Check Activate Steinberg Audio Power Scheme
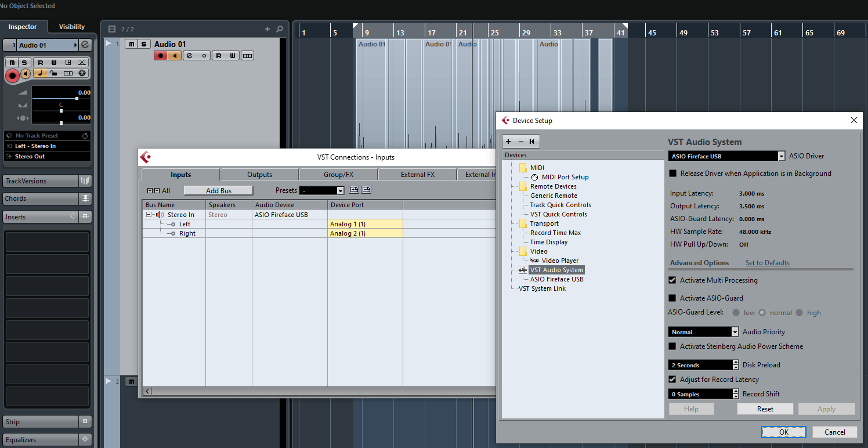 pos(672,346)
